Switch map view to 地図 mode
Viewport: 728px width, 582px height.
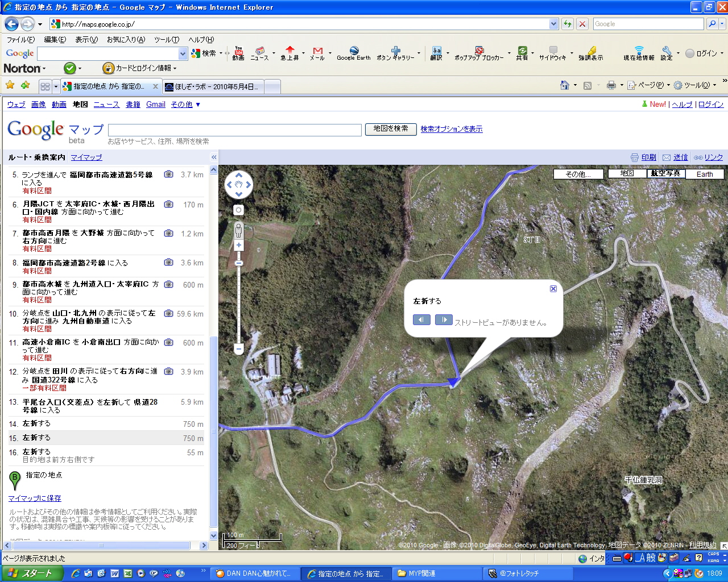tap(627, 173)
